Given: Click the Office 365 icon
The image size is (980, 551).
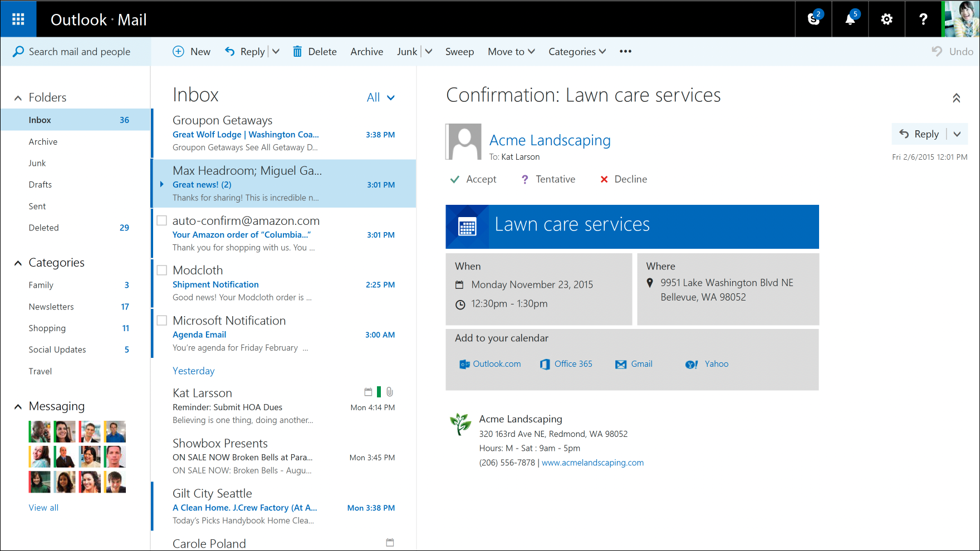Looking at the screenshot, I should click(545, 364).
